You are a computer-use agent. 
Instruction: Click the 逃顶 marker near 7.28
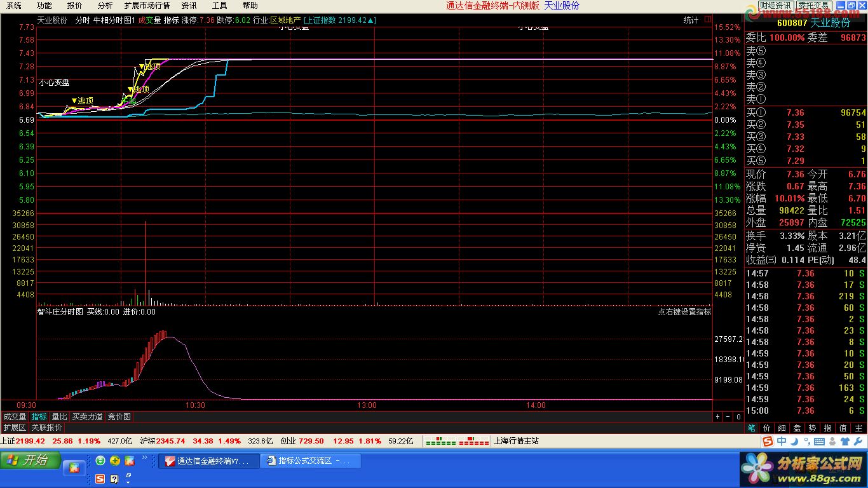coord(151,66)
